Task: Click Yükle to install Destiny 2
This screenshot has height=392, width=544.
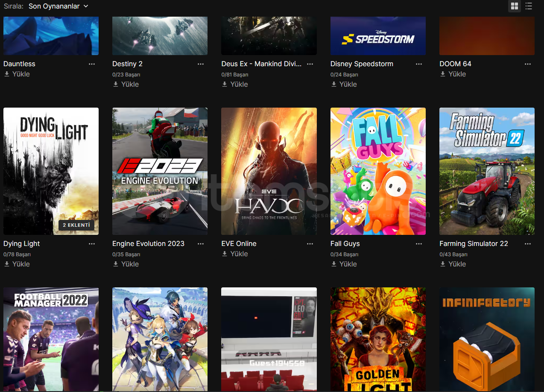Action: pyautogui.click(x=126, y=84)
